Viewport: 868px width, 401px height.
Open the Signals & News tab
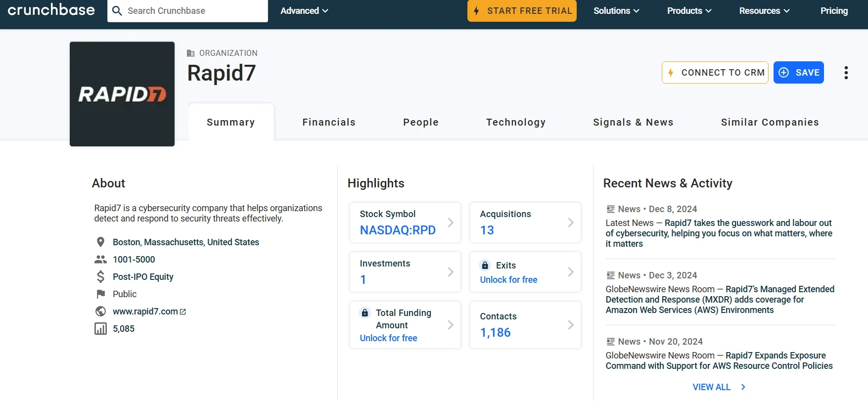[x=633, y=122]
